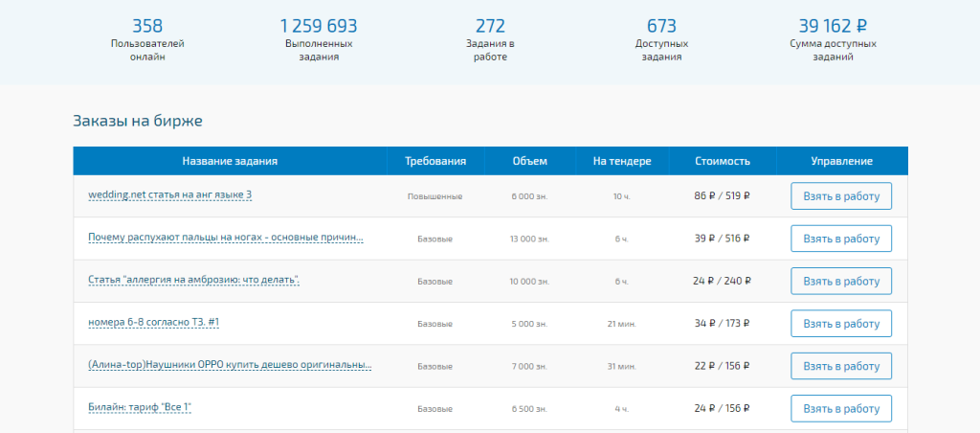Image resolution: width=980 pixels, height=433 pixels.
Task: Sort by the "Стоимость" column header
Action: 723,161
